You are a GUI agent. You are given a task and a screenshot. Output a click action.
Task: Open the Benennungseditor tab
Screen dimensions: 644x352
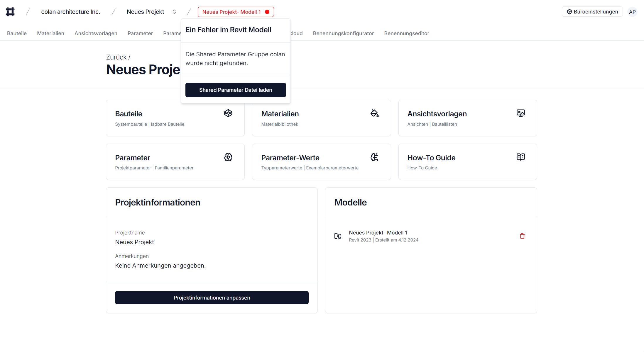pyautogui.click(x=407, y=33)
